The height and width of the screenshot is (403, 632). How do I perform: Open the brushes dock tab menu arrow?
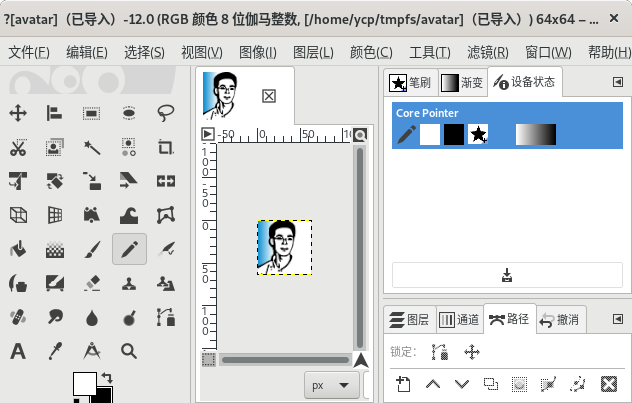618,82
